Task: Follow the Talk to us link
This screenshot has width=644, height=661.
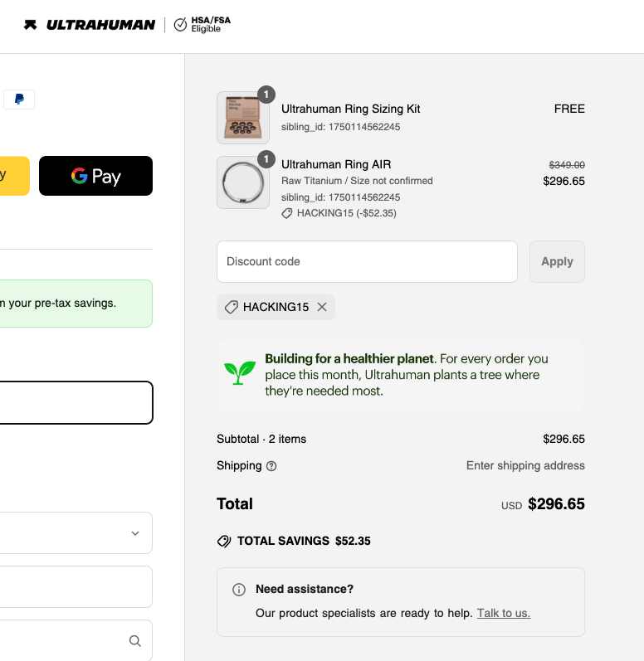Action: (504, 613)
